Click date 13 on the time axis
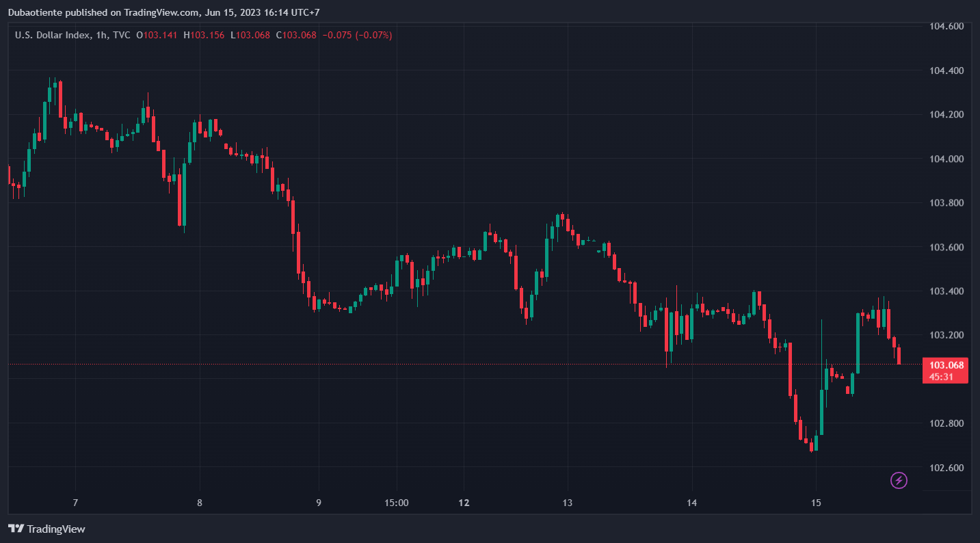Screen dimensions: 980x543 567,503
